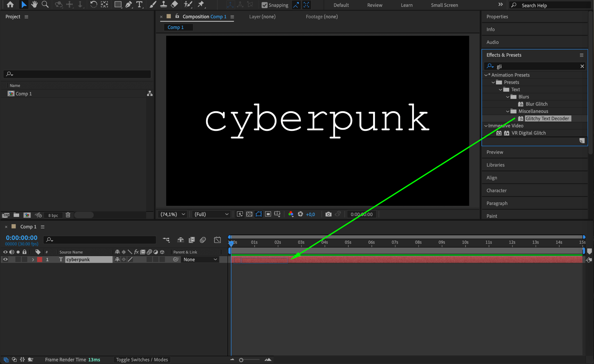Click the snapshot camera icon

328,214
